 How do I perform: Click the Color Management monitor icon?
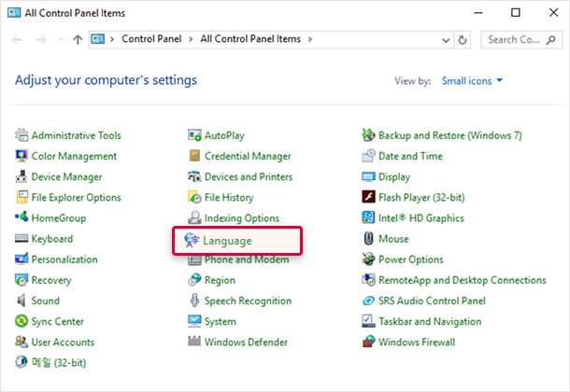pyautogui.click(x=21, y=156)
